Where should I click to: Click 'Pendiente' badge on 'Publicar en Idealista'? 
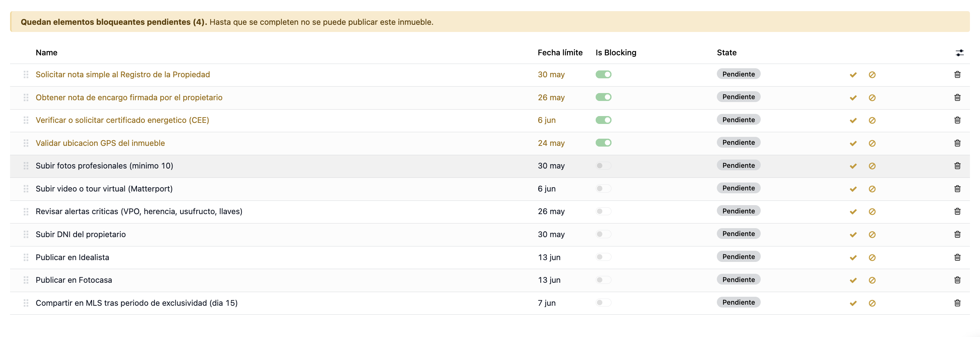click(x=738, y=257)
